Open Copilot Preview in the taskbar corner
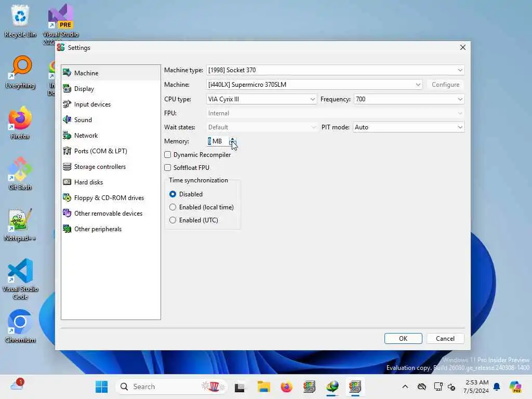 point(515,387)
